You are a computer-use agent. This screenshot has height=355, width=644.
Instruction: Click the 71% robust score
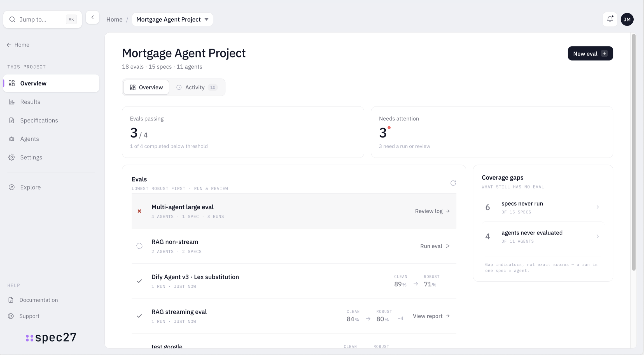[x=430, y=284]
